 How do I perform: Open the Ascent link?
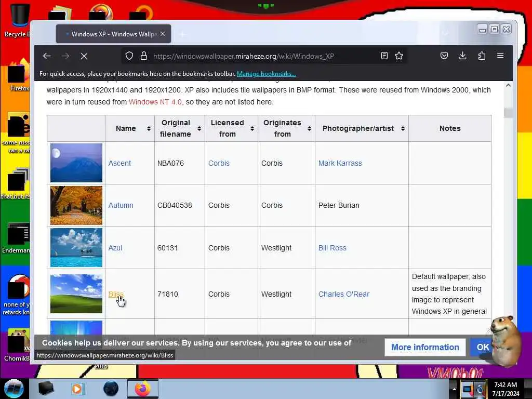[x=119, y=163]
